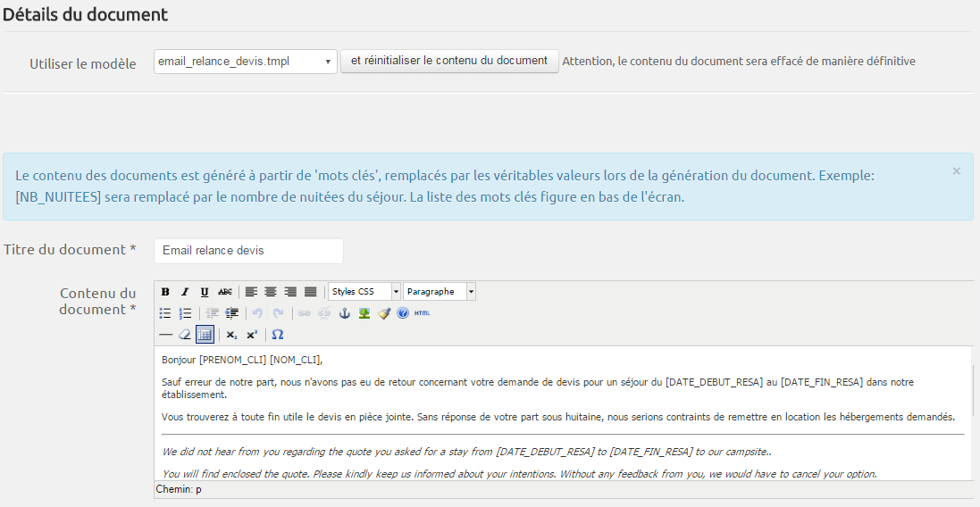980x507 pixels.
Task: Insert an anchor in the document
Action: (x=345, y=313)
